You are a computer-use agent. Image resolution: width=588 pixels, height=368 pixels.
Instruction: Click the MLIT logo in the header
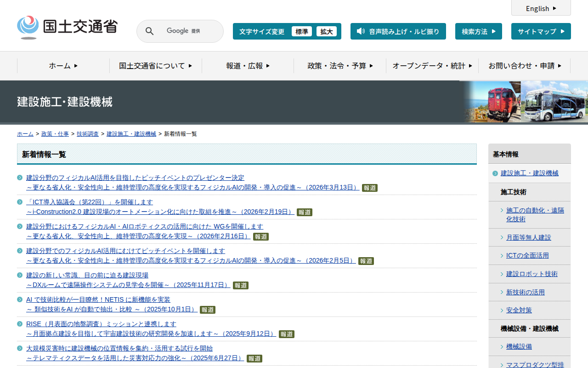coord(68,27)
